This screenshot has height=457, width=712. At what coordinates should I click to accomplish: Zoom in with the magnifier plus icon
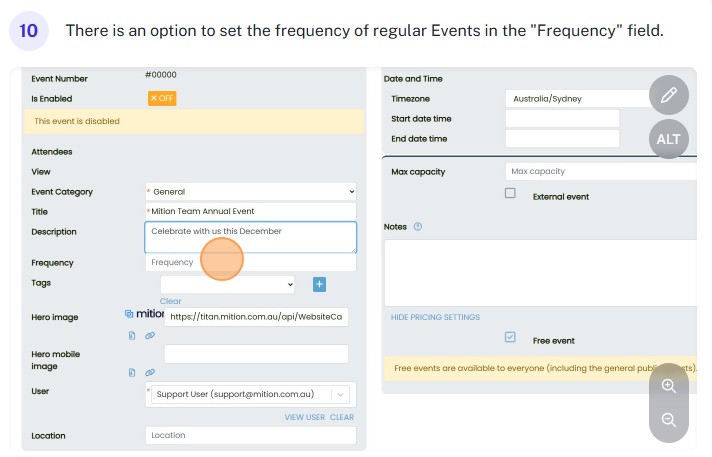[x=668, y=386]
